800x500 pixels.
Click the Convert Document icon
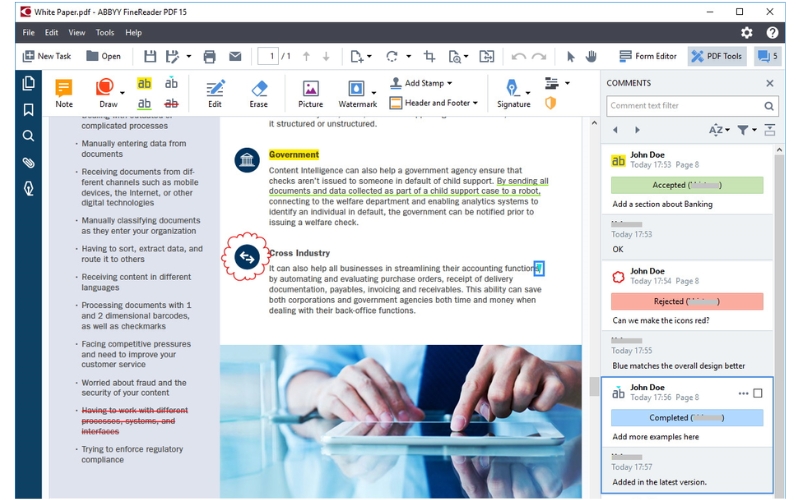487,56
